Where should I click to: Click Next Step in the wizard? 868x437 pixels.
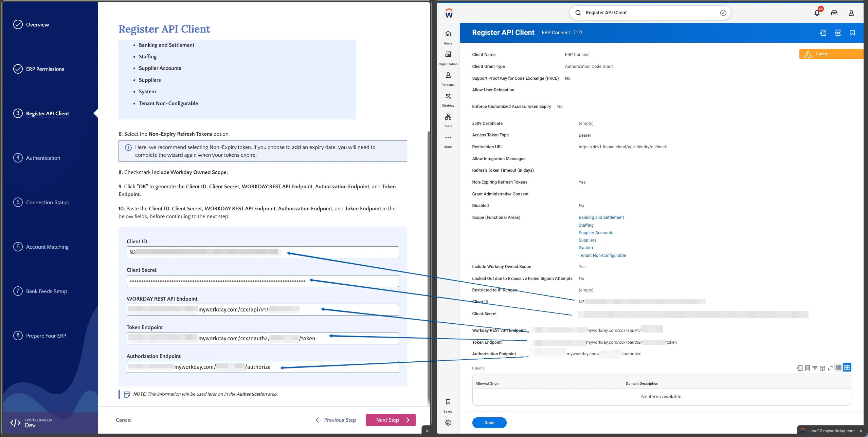(391, 420)
